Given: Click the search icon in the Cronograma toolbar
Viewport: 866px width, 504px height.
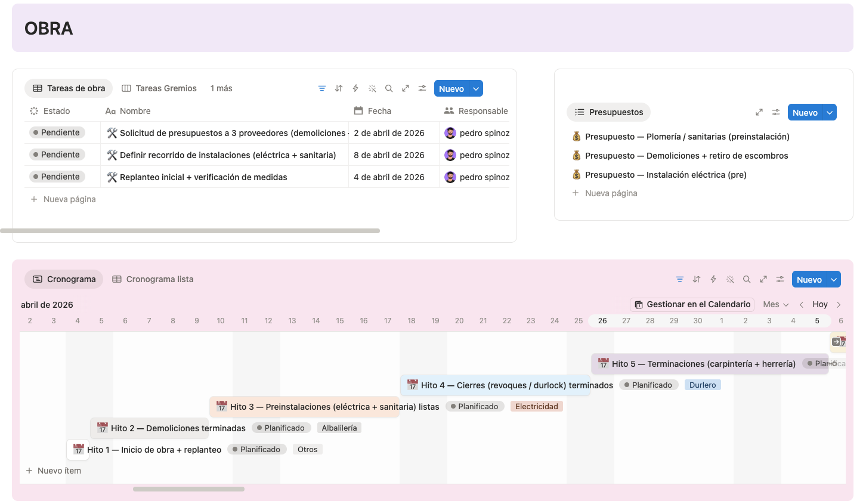Looking at the screenshot, I should [747, 279].
